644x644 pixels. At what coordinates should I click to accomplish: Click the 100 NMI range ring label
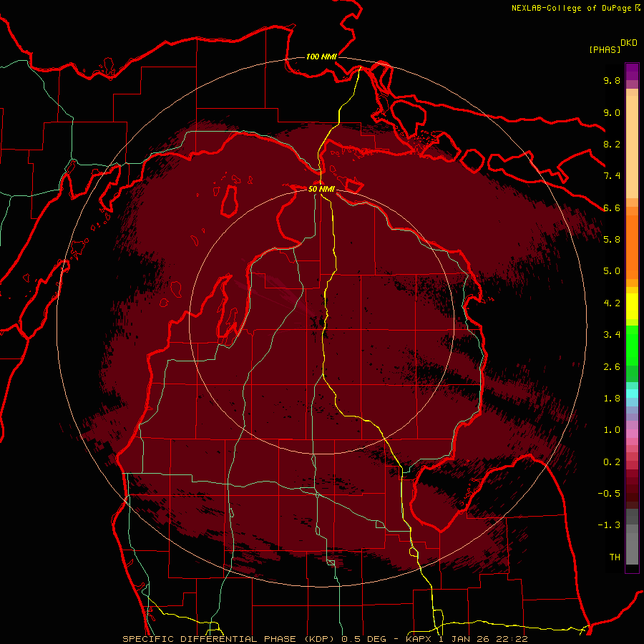coord(321,57)
